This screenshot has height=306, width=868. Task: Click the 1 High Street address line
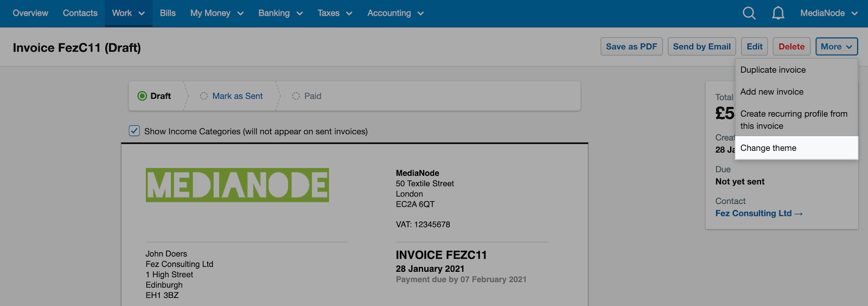(169, 275)
